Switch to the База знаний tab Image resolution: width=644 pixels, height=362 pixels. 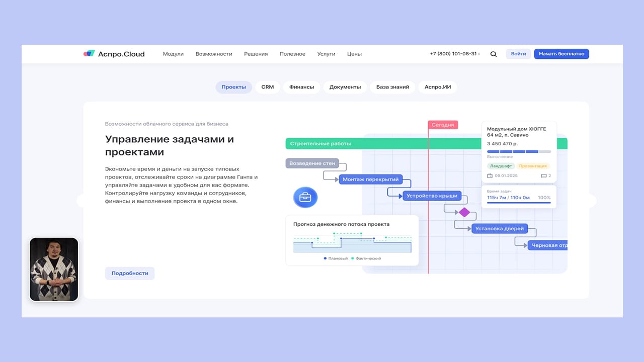click(x=392, y=87)
